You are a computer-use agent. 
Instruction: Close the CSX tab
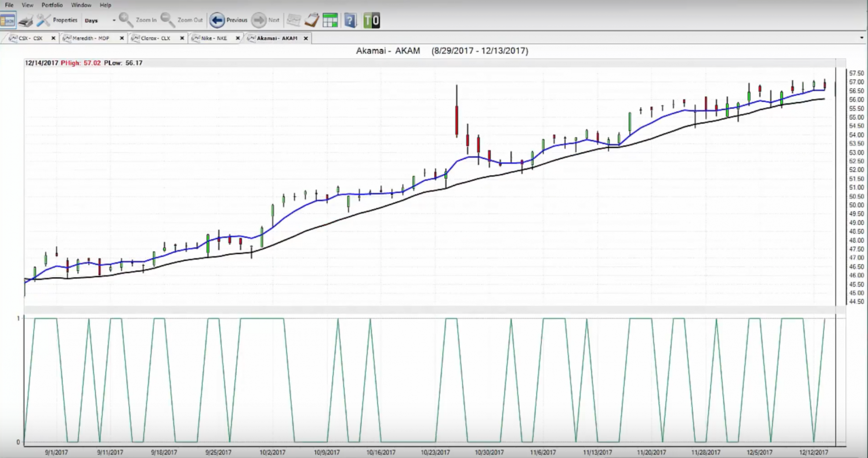tap(53, 38)
